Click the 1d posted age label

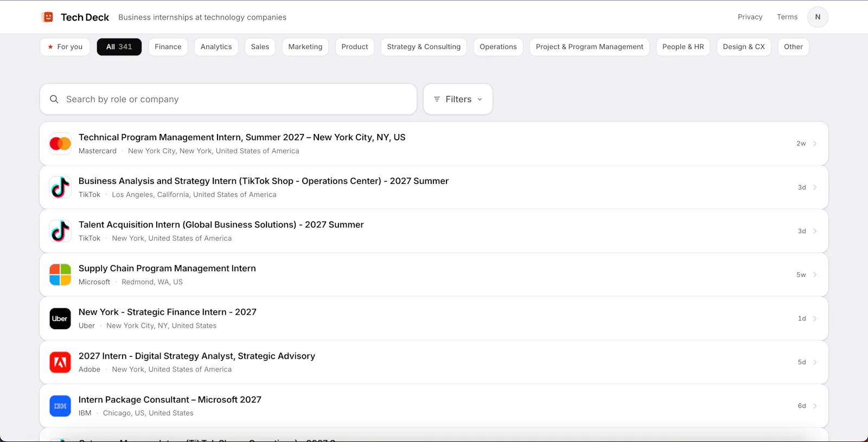point(802,318)
